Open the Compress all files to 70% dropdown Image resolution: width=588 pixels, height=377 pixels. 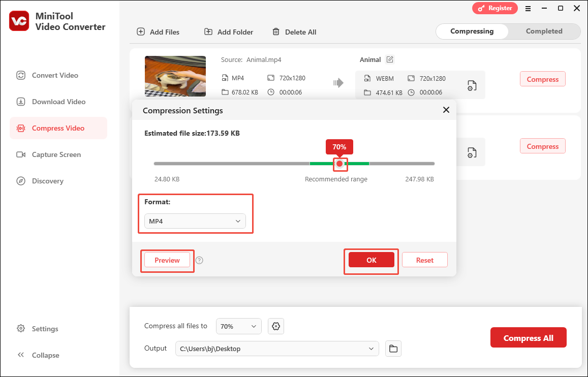tap(238, 326)
